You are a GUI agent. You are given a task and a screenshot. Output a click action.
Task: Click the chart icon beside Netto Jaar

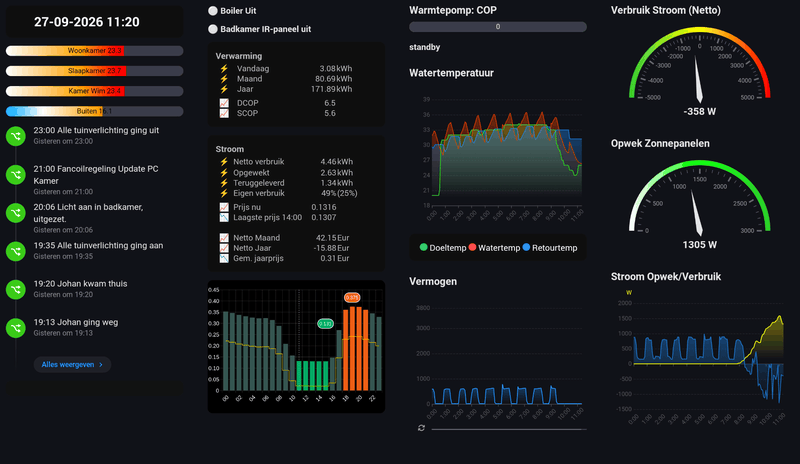(224, 248)
